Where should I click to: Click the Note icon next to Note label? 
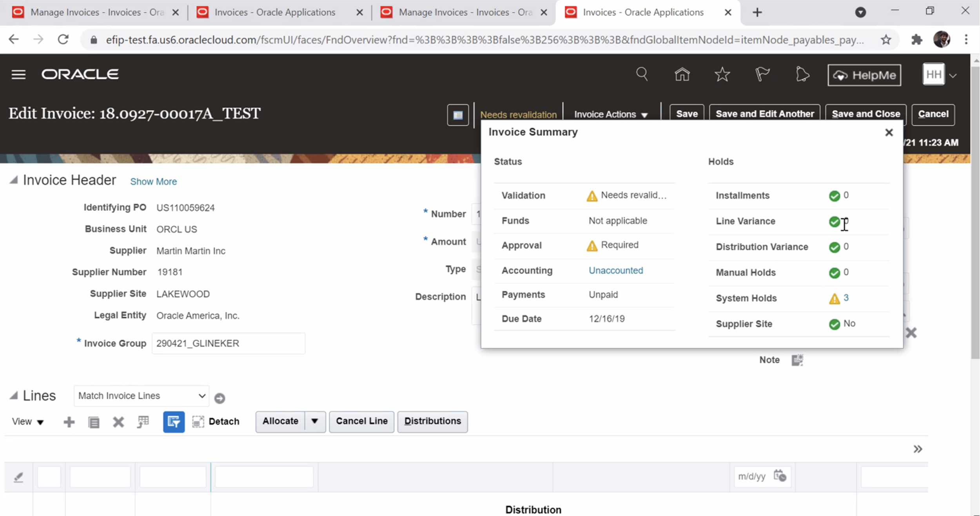797,360
